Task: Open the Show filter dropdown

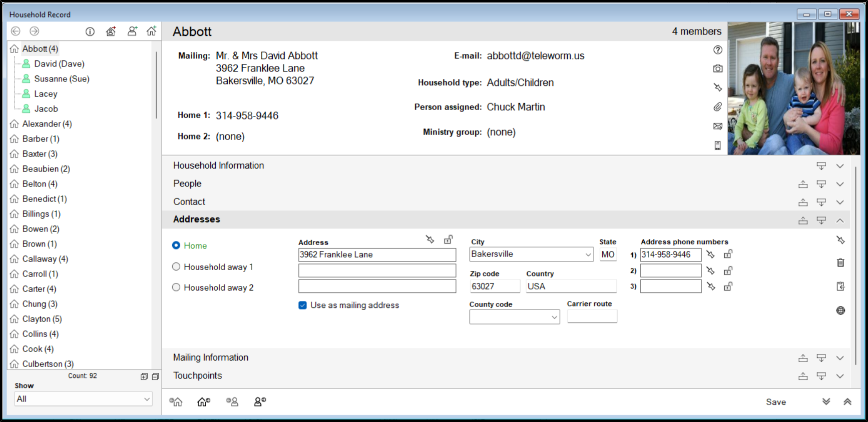Action: click(x=147, y=399)
